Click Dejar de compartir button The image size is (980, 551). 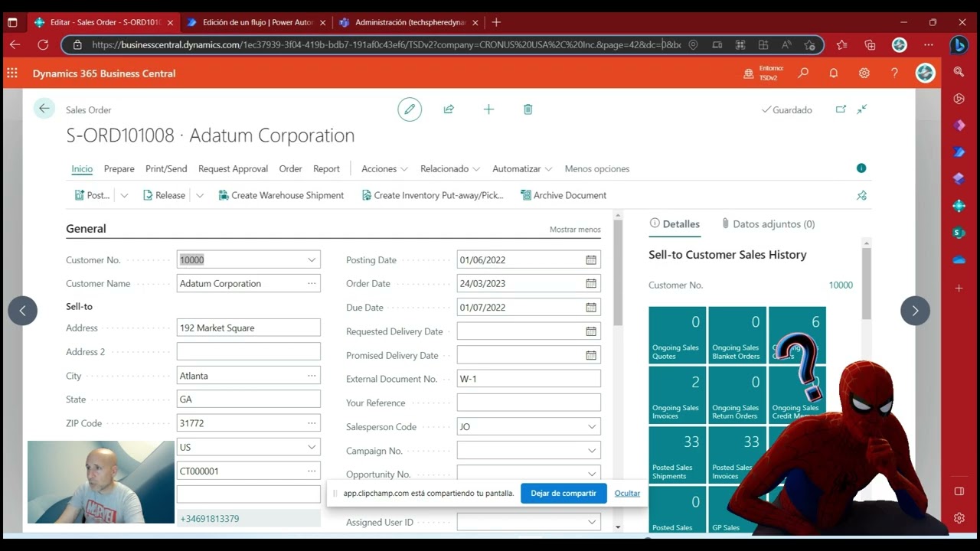pyautogui.click(x=563, y=493)
